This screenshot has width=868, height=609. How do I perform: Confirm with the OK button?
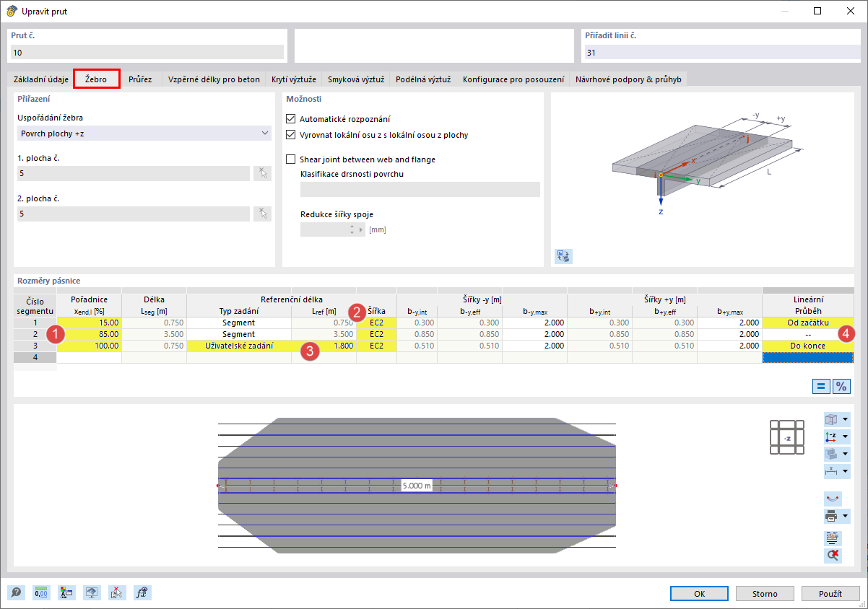coord(699,593)
